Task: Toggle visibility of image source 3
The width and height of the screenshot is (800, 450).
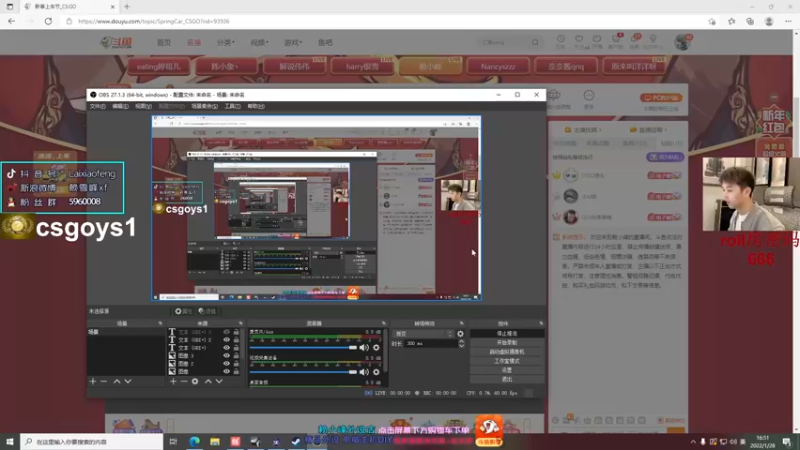Action: (227, 356)
